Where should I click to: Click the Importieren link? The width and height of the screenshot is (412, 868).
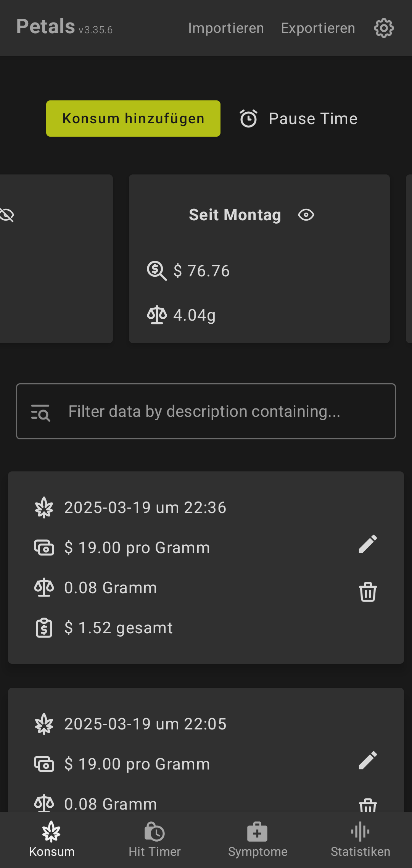pyautogui.click(x=226, y=28)
